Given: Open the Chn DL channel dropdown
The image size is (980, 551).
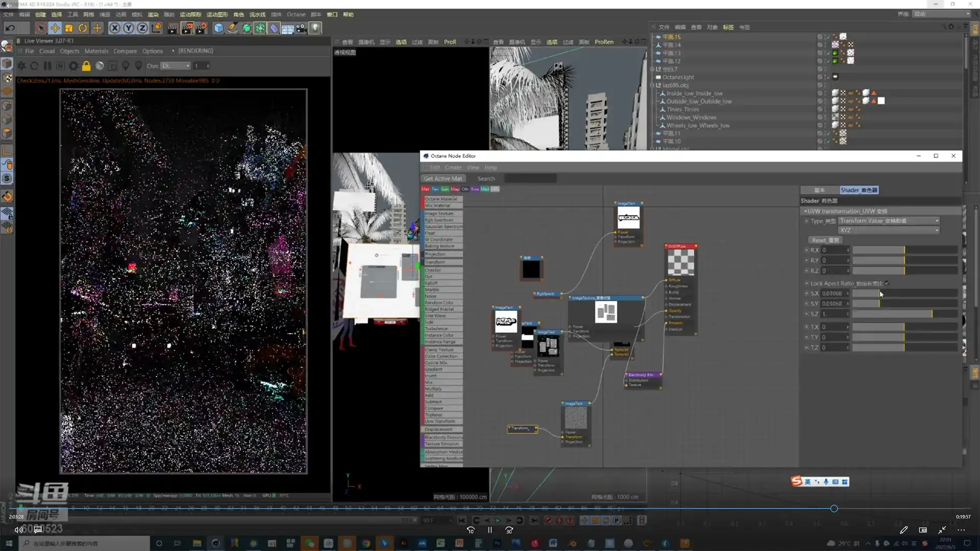Looking at the screenshot, I should pos(175,66).
